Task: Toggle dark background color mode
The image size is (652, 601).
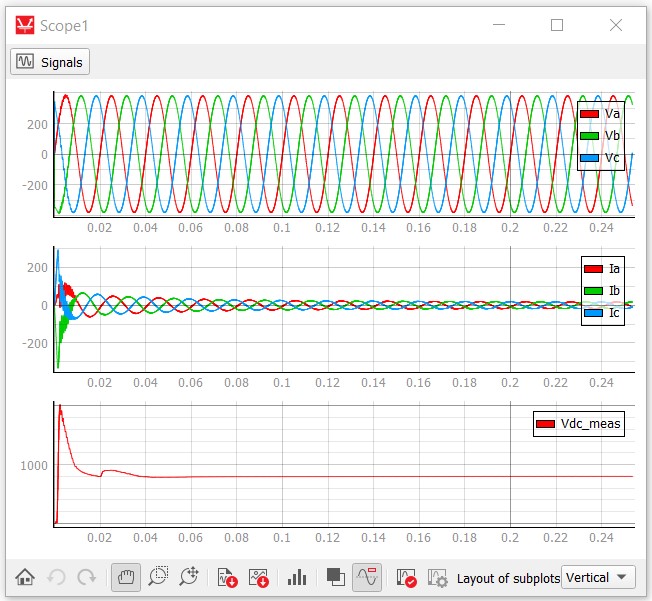Action: [x=335, y=577]
